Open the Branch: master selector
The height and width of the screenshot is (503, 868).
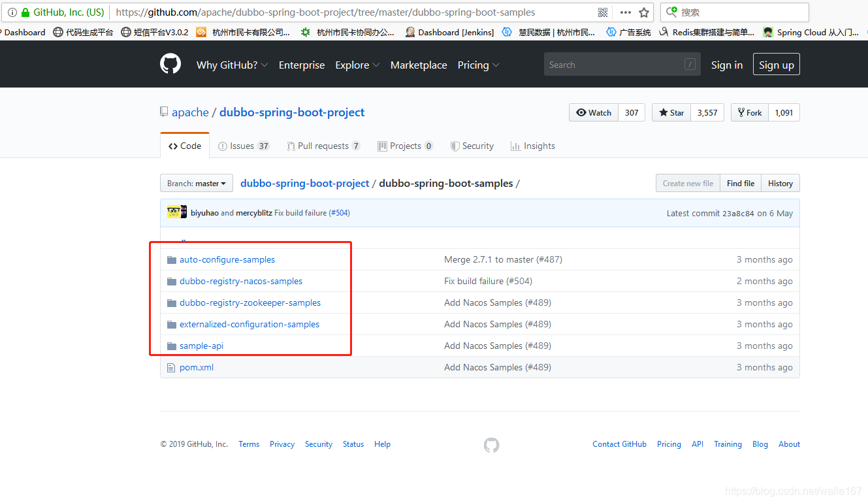click(197, 184)
